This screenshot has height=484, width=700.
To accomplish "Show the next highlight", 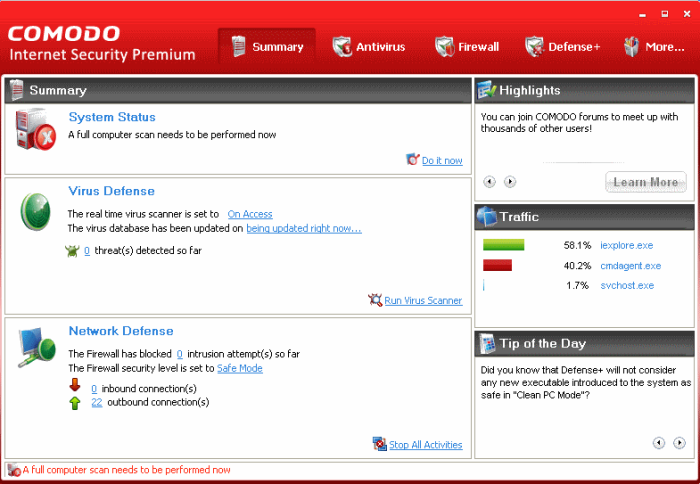I will 510,182.
